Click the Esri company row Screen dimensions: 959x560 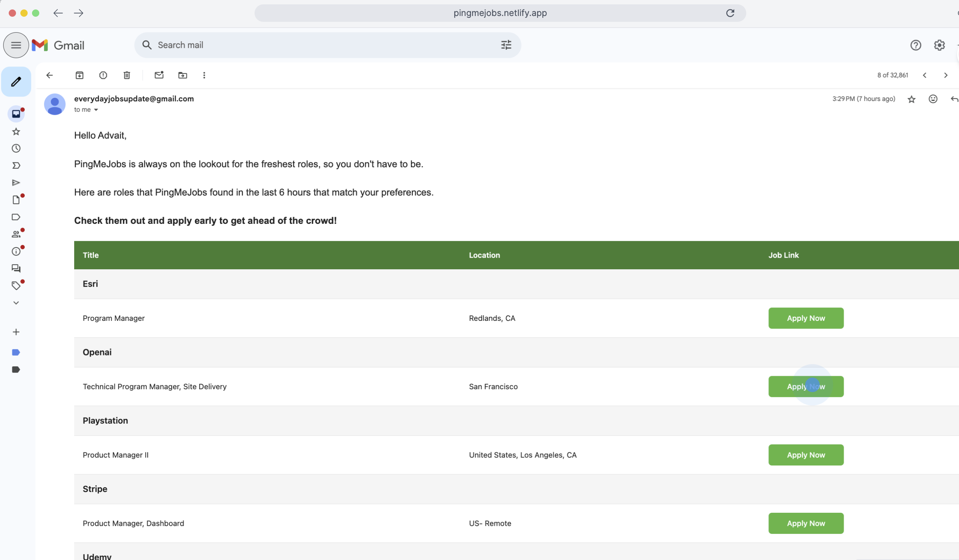click(x=516, y=284)
